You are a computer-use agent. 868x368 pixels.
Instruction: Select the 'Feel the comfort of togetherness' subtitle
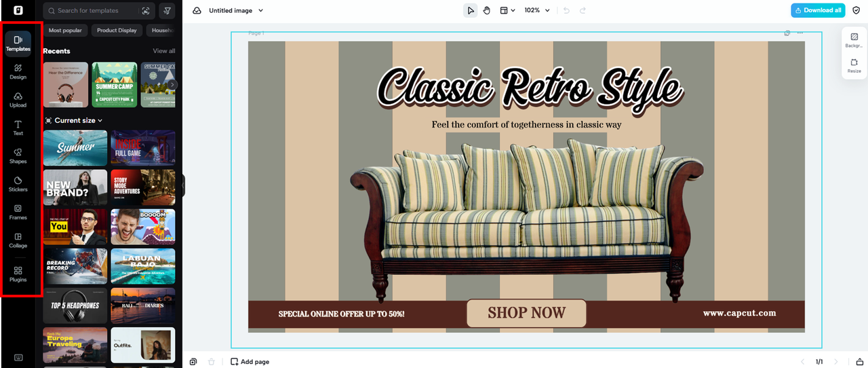[526, 124]
